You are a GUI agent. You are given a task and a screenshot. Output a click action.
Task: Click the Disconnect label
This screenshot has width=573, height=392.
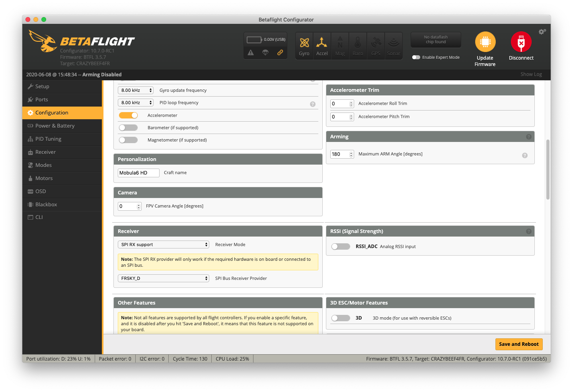521,58
